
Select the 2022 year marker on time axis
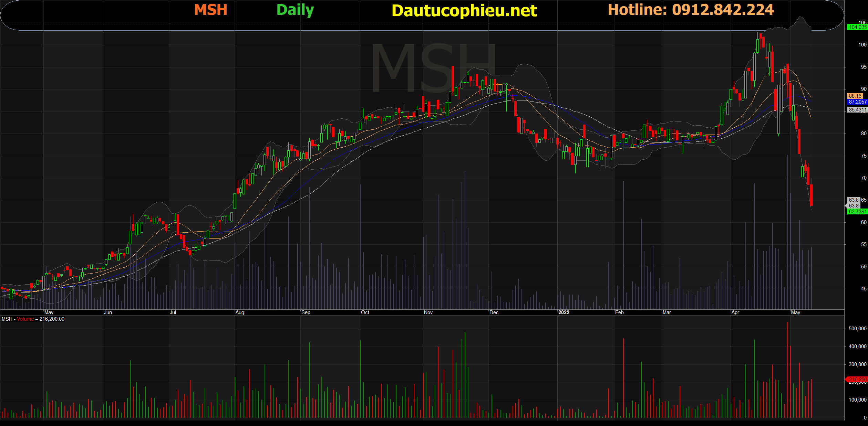[564, 312]
